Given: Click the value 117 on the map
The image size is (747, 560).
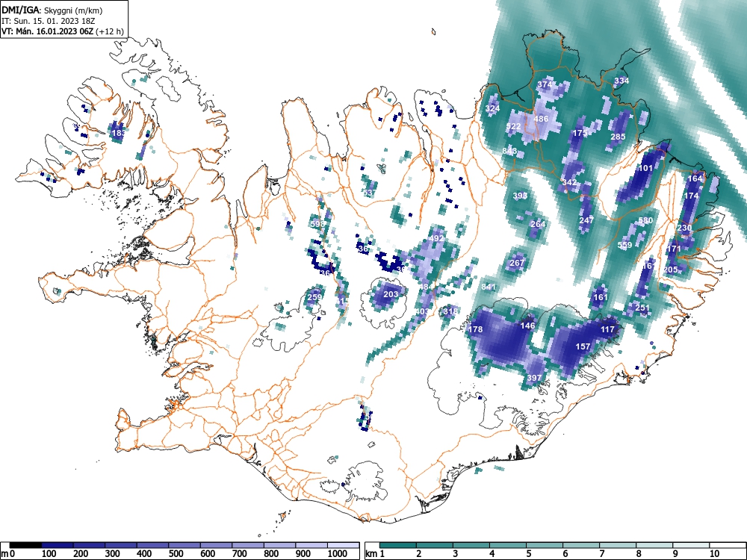Looking at the screenshot, I should click(x=607, y=329).
